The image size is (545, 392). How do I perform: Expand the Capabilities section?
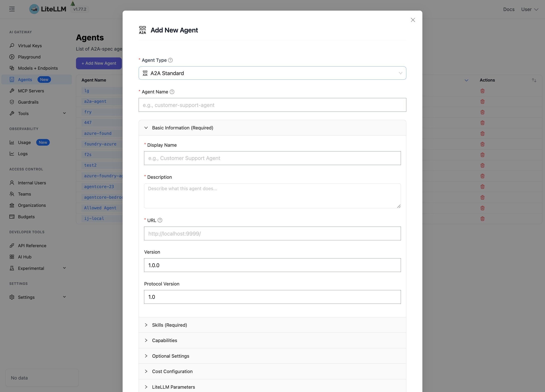pos(164,340)
